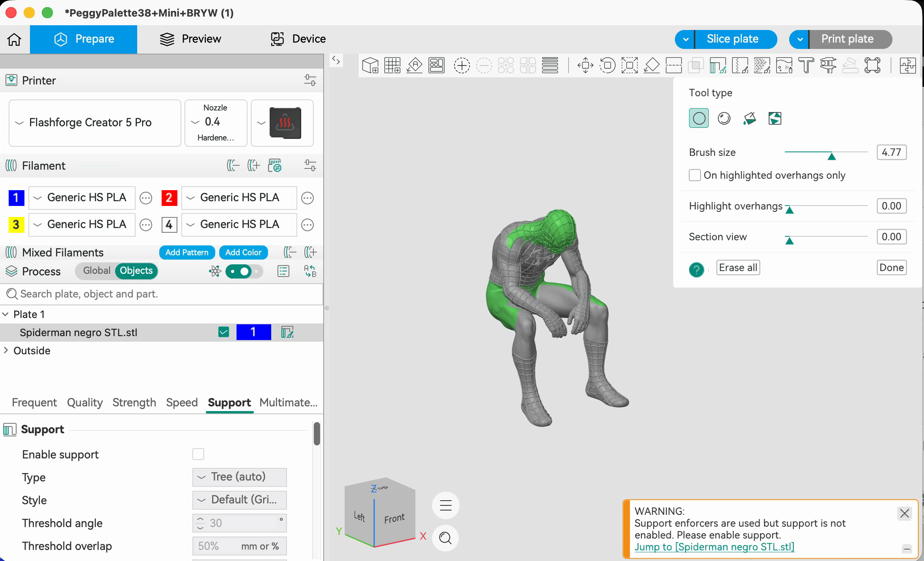Switch to the Device tab
The height and width of the screenshot is (561, 924).
(298, 39)
